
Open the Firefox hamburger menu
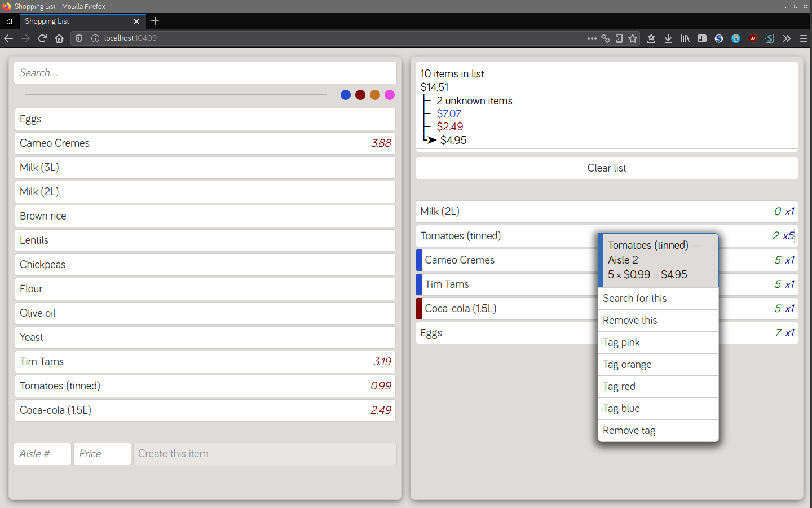pyautogui.click(x=804, y=38)
